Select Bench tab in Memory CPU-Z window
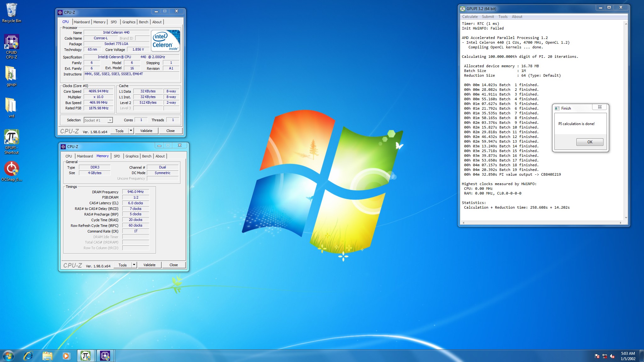Viewport: 644px width, 362px height. [x=147, y=156]
